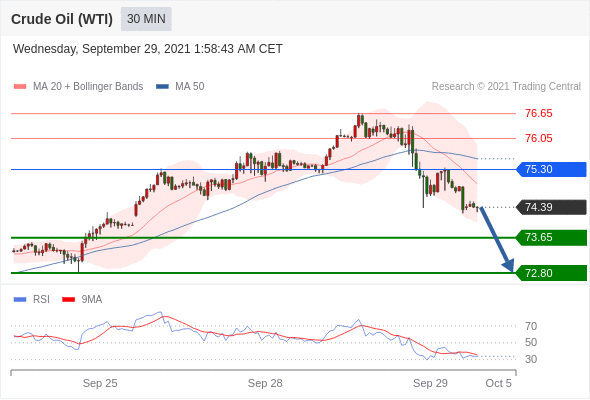This screenshot has height=400, width=590.
Task: Click the RSI 70 level label
Action: pos(531,326)
